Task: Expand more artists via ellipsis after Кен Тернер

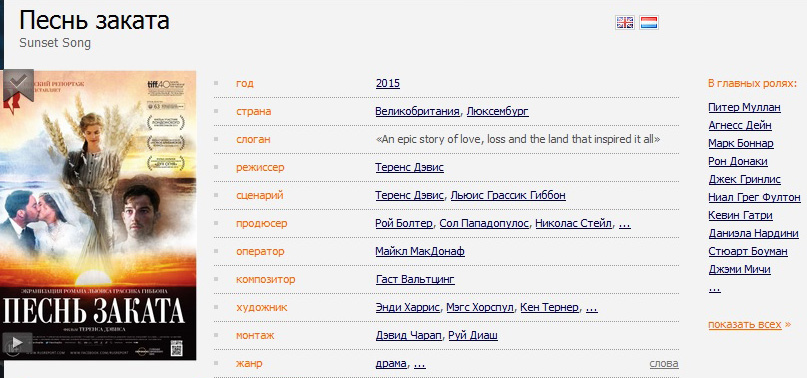Action: coord(591,307)
